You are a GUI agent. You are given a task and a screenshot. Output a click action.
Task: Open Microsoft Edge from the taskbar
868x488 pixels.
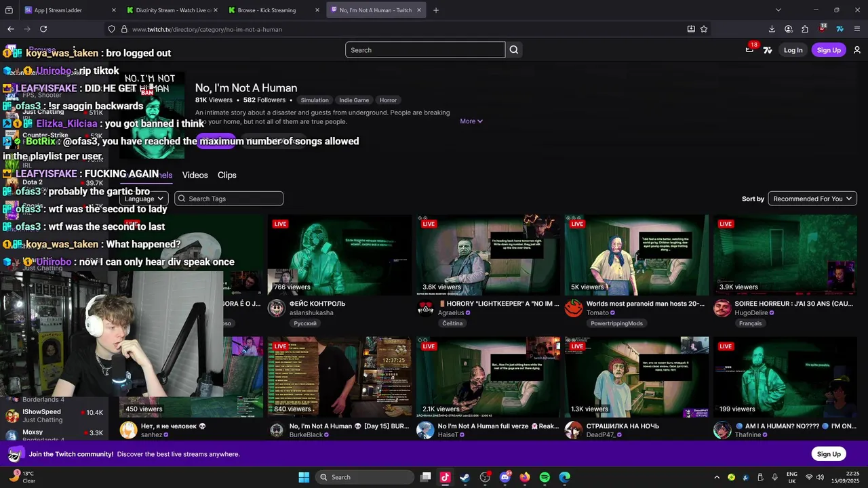coord(564,477)
